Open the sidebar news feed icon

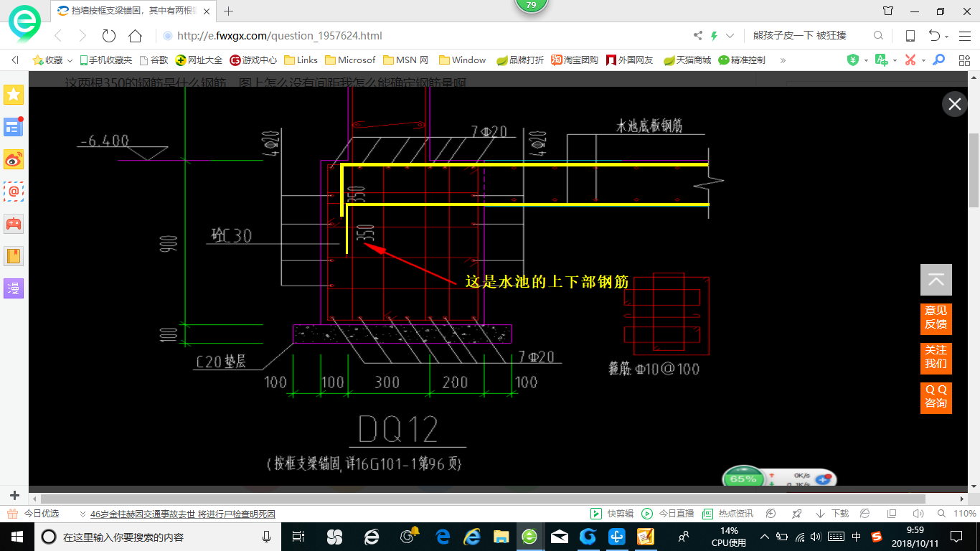click(x=14, y=127)
